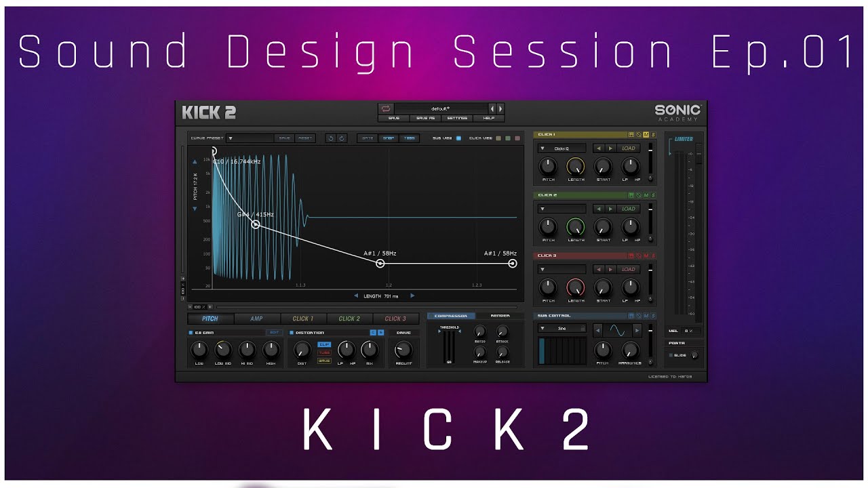Open the Render tab

pyautogui.click(x=500, y=316)
